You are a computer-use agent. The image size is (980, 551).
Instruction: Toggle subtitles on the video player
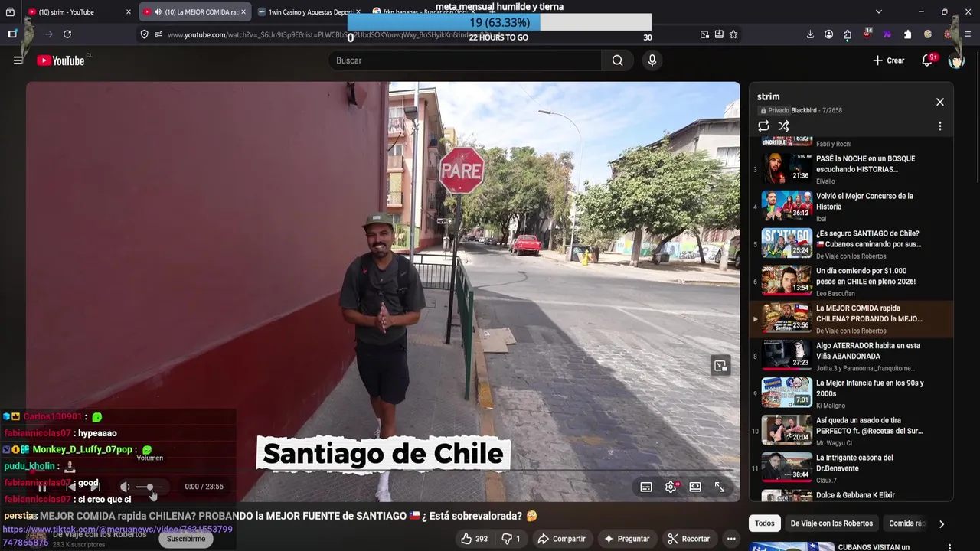(646, 487)
